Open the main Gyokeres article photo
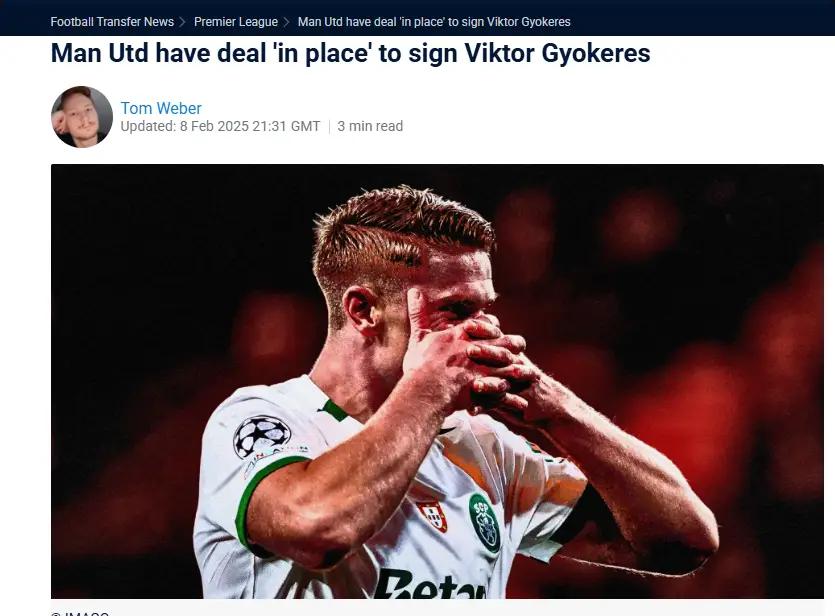Screen dimensions: 835x616 (x=437, y=381)
